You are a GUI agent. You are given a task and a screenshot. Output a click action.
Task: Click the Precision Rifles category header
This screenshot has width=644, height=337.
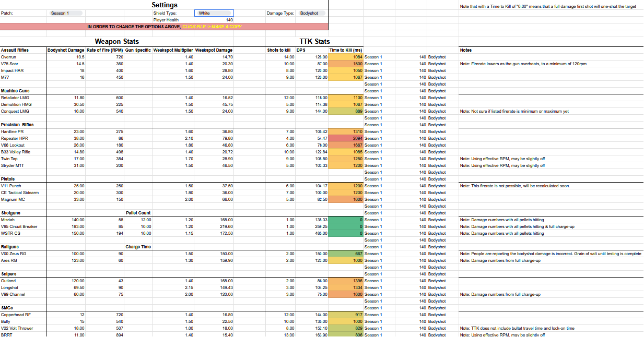(x=17, y=125)
